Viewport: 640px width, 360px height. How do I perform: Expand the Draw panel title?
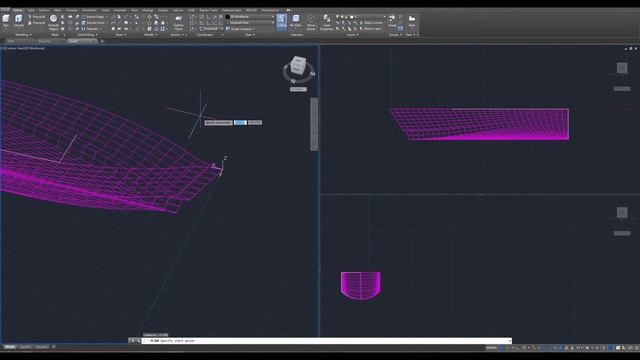pyautogui.click(x=120, y=35)
